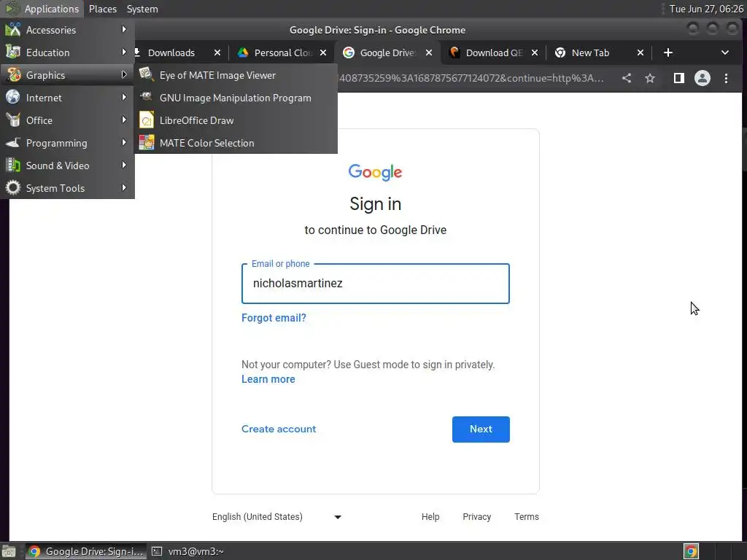The height and width of the screenshot is (560, 747).
Task: Open a new Chrome tab with plus
Action: pyautogui.click(x=668, y=52)
